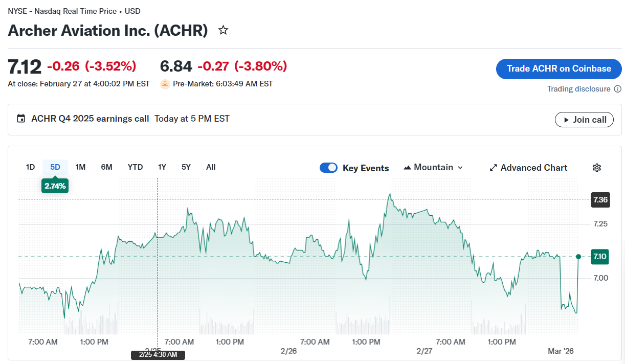Click the Trading disclosure info icon
This screenshot has height=364, width=625.
[618, 88]
